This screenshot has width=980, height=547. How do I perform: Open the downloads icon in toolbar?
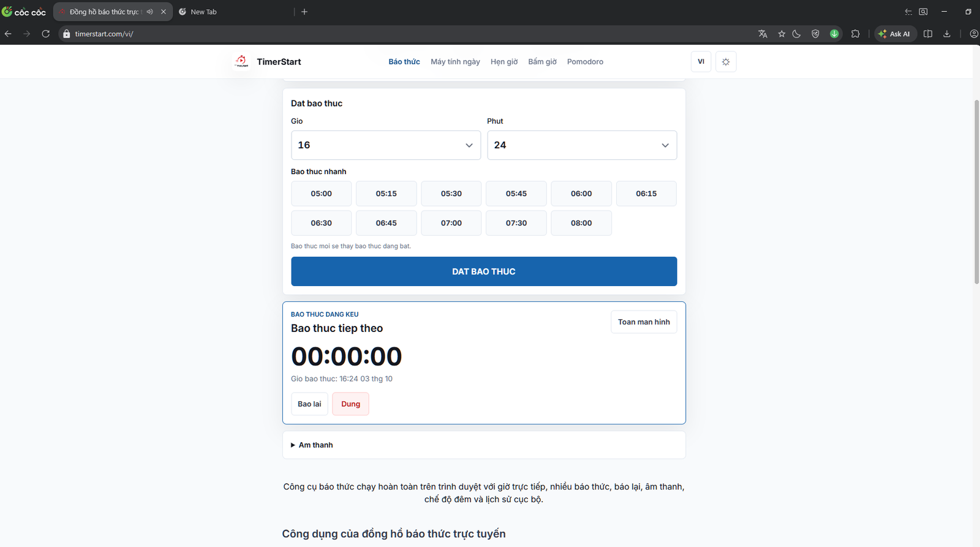947,34
